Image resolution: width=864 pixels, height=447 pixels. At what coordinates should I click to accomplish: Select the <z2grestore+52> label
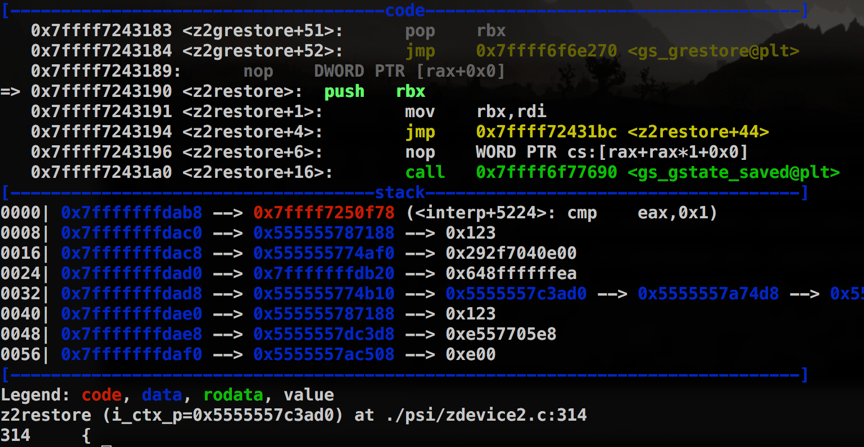click(x=262, y=51)
